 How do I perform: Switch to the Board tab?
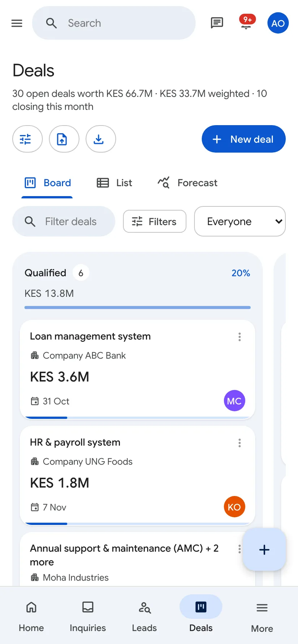(x=47, y=183)
